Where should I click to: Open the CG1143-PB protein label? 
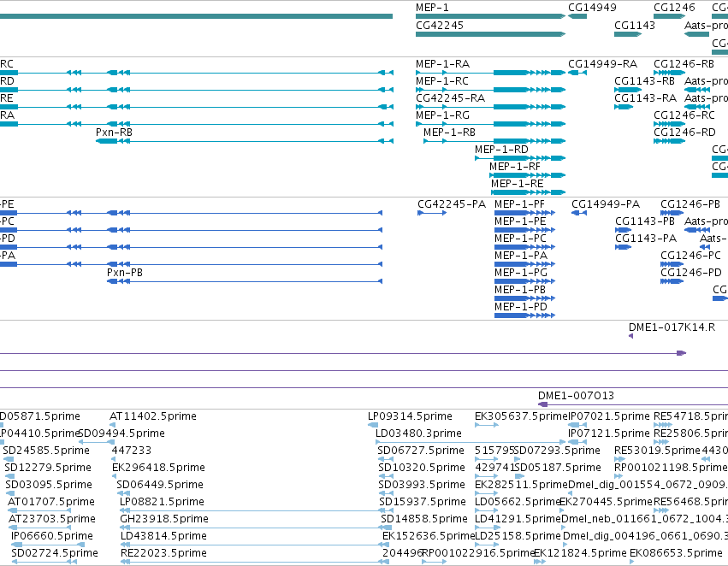pos(644,221)
